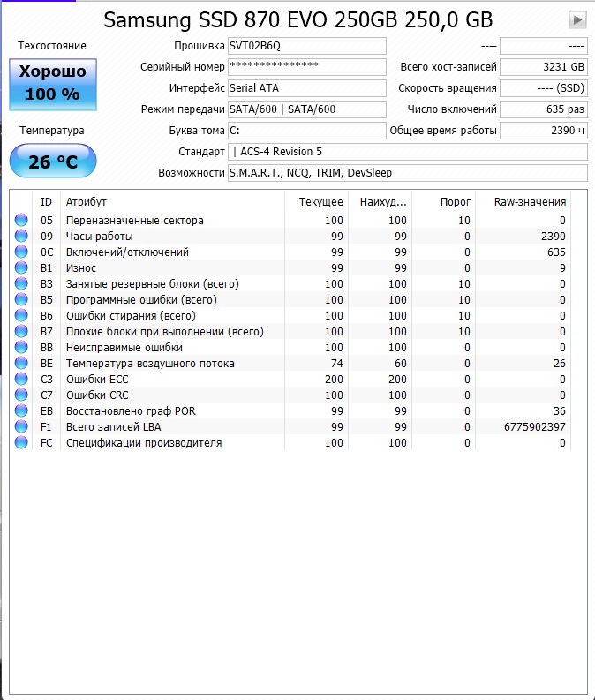Click the Скорость вращения value ---- (SSD)
Screen dimensions: 595x700
point(543,88)
